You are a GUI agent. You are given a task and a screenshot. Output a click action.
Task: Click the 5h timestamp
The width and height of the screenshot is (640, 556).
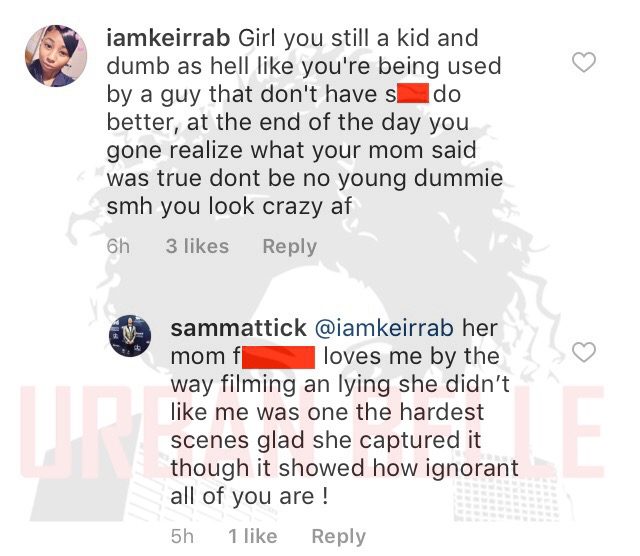pyautogui.click(x=182, y=536)
